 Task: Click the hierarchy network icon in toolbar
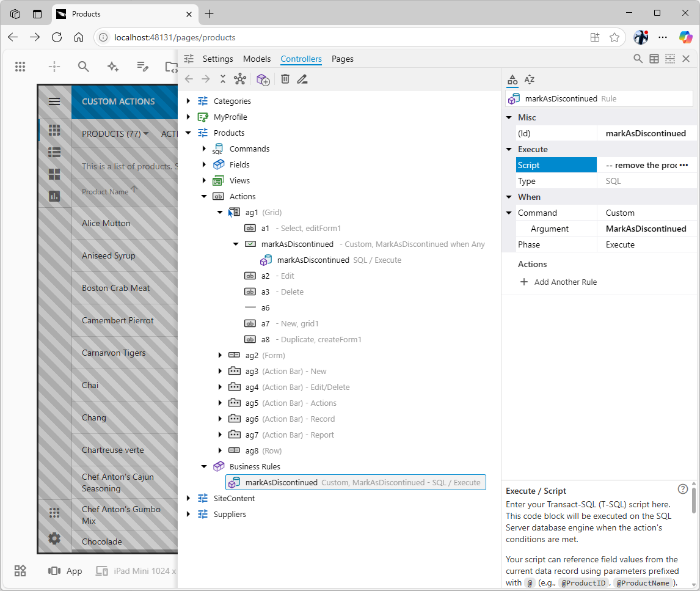coord(239,79)
